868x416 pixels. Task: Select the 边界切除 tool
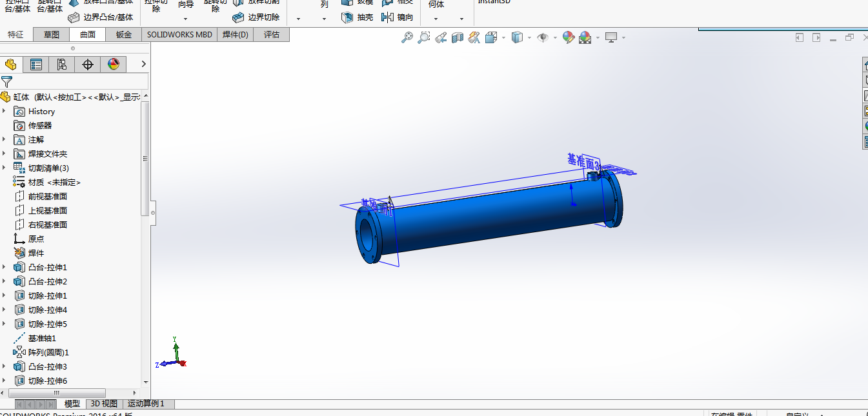click(x=256, y=17)
